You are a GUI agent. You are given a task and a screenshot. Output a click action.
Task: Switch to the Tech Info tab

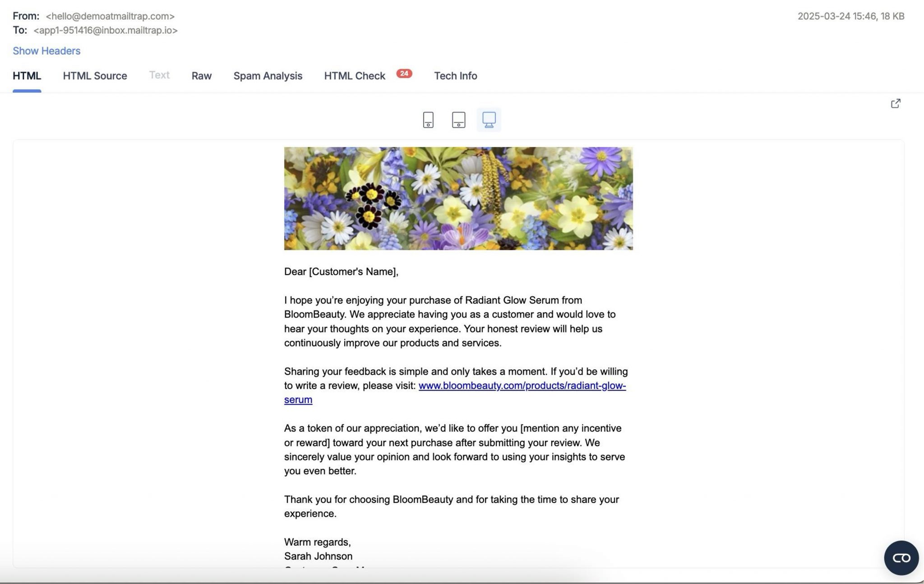455,76
